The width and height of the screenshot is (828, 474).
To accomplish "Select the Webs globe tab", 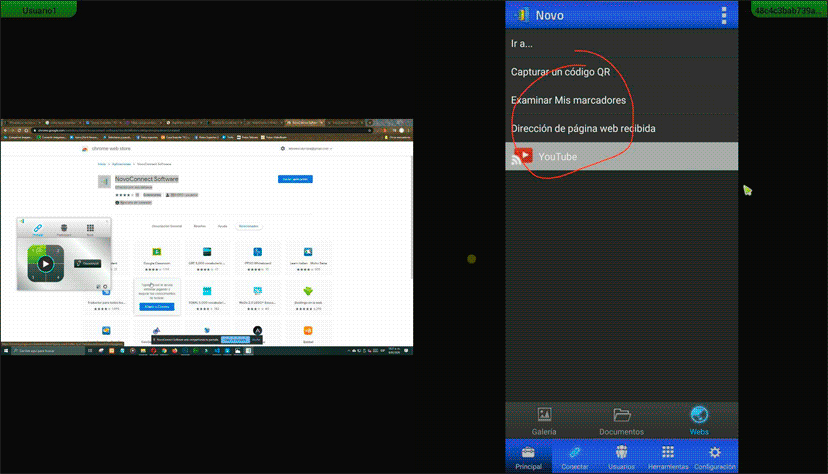I will pyautogui.click(x=699, y=419).
